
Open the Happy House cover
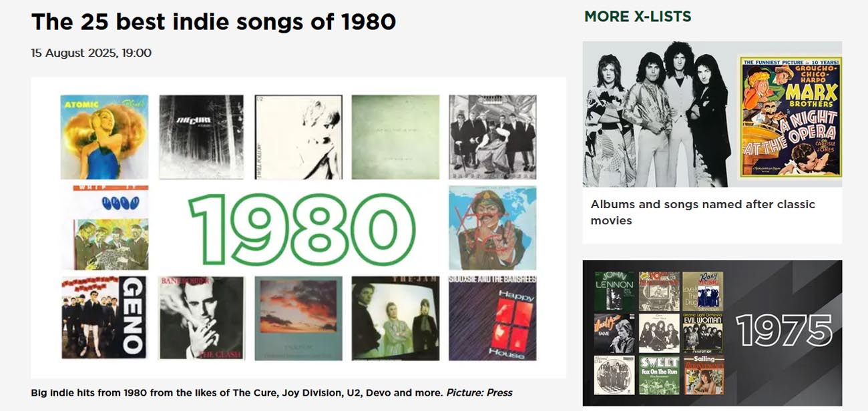click(x=493, y=318)
